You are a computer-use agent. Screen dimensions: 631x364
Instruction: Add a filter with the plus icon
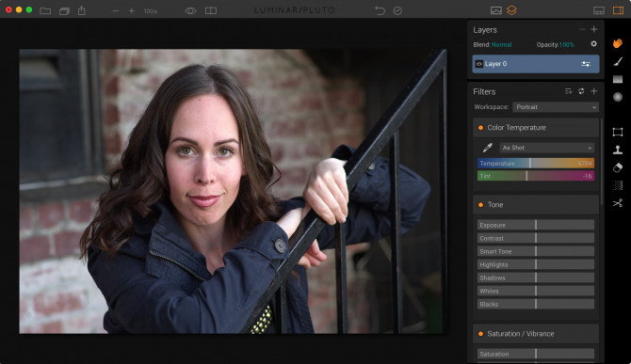click(x=594, y=91)
